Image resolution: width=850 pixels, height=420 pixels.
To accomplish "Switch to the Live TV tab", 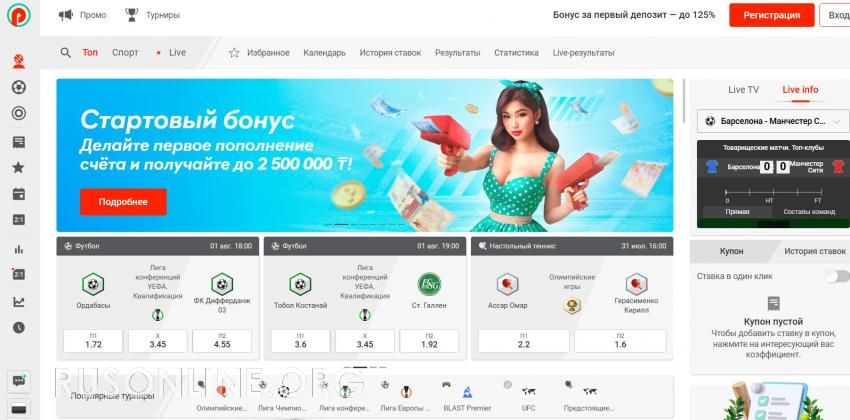I will (743, 90).
